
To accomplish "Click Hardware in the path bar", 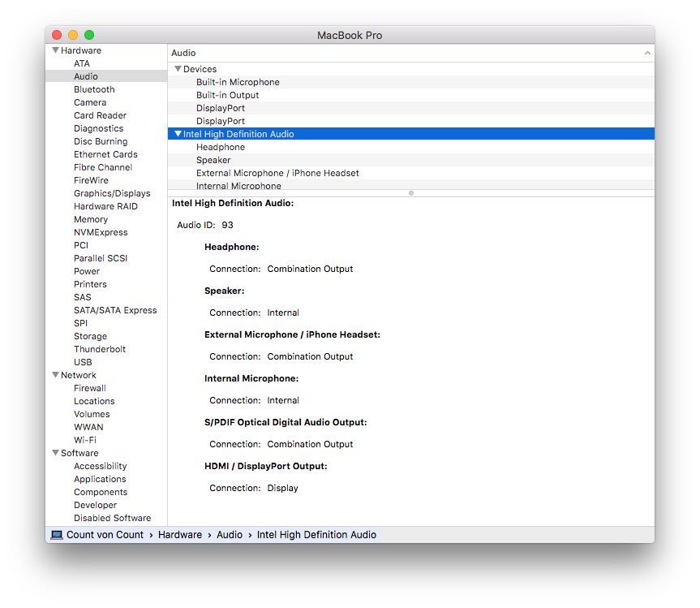I will (x=180, y=535).
